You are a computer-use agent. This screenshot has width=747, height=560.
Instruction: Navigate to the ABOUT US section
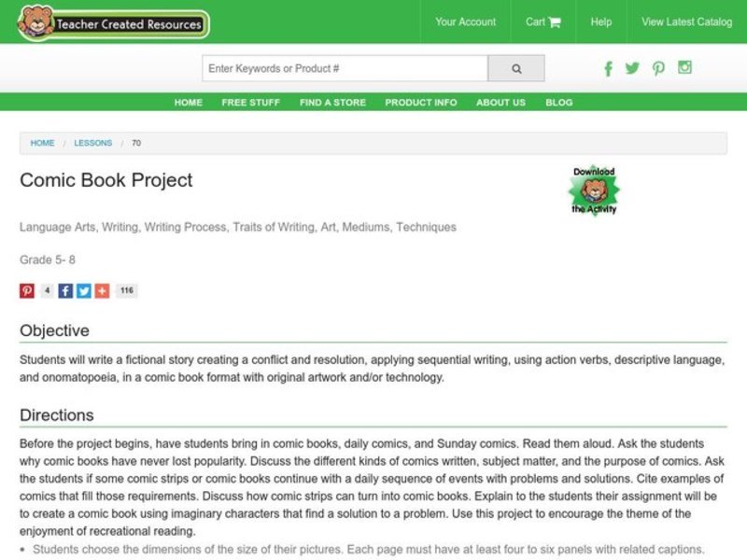[500, 103]
